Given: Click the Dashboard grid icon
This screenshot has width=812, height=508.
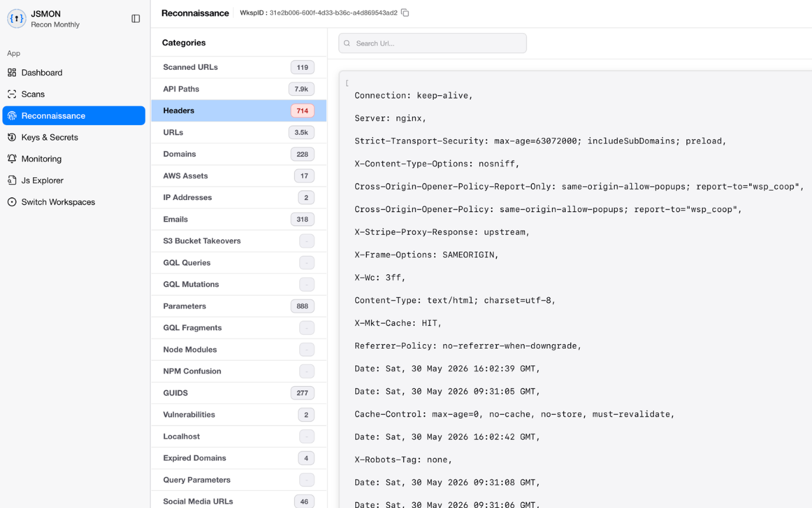Looking at the screenshot, I should click(x=12, y=72).
